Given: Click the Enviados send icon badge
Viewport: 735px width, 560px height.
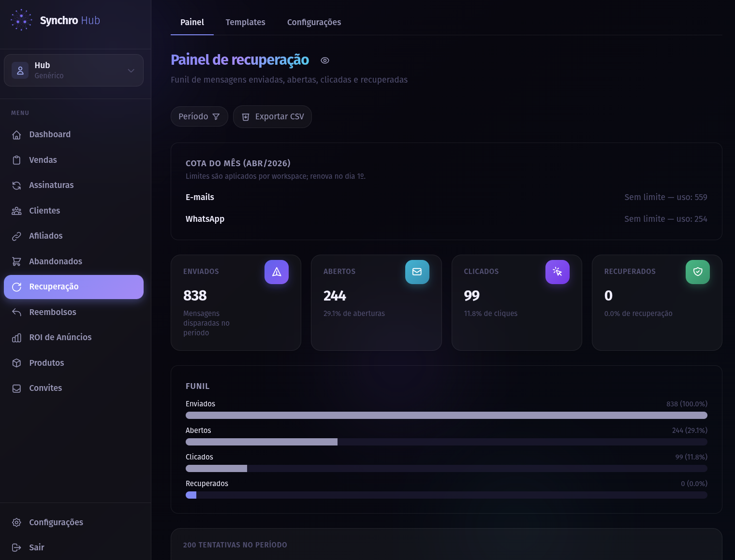Looking at the screenshot, I should [x=277, y=272].
